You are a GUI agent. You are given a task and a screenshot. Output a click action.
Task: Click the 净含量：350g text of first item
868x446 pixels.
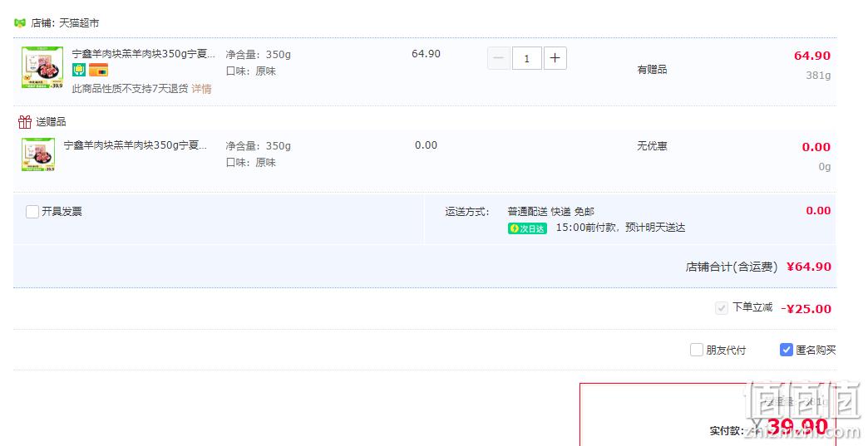pyautogui.click(x=258, y=55)
